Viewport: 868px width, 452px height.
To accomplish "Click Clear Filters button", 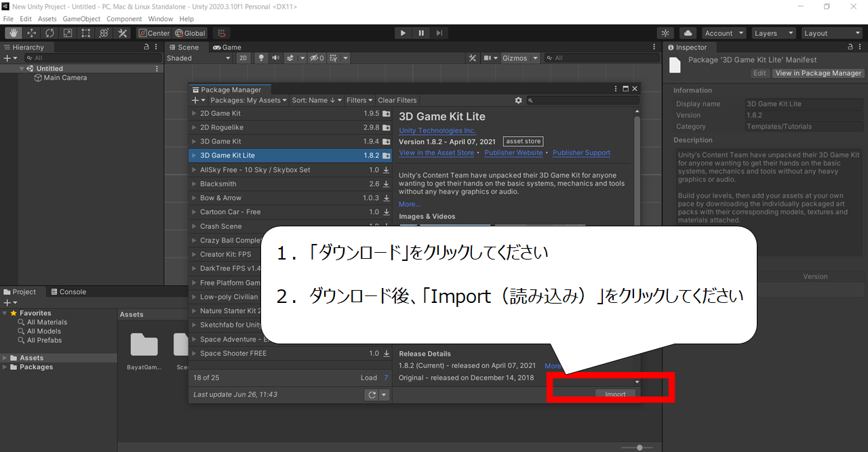I will click(397, 100).
